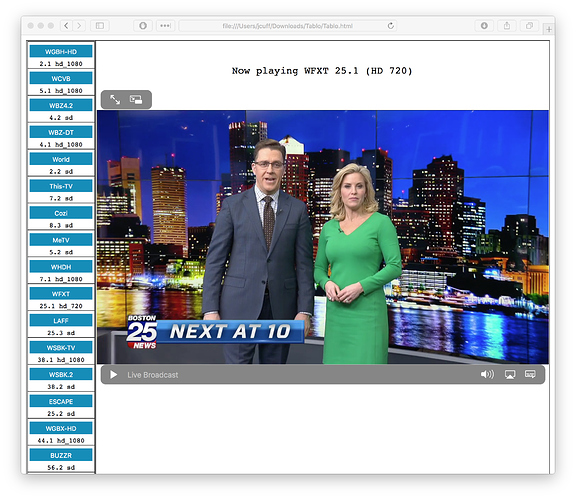
Task: Show Safari tab overview
Action: click(x=529, y=26)
